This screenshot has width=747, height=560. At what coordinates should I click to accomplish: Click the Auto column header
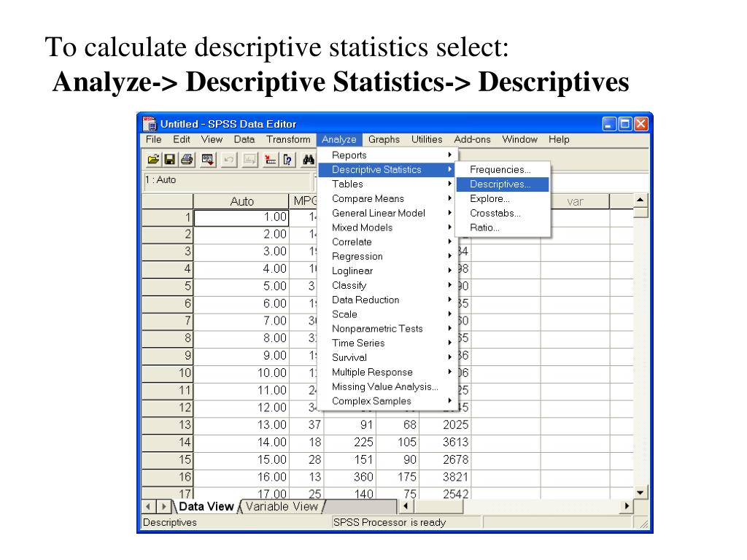click(x=241, y=201)
